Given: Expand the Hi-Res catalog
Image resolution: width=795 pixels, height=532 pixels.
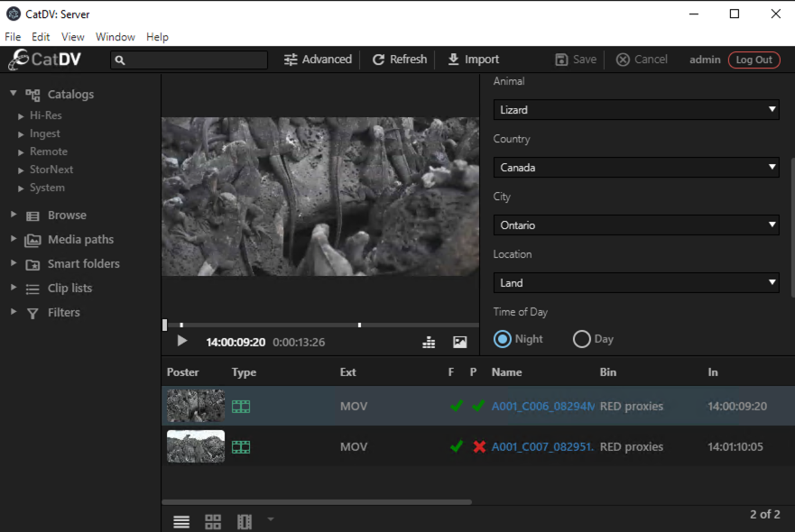Looking at the screenshot, I should (21, 116).
